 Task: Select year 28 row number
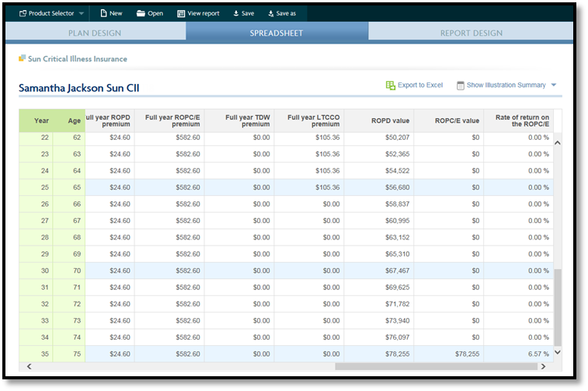point(36,237)
